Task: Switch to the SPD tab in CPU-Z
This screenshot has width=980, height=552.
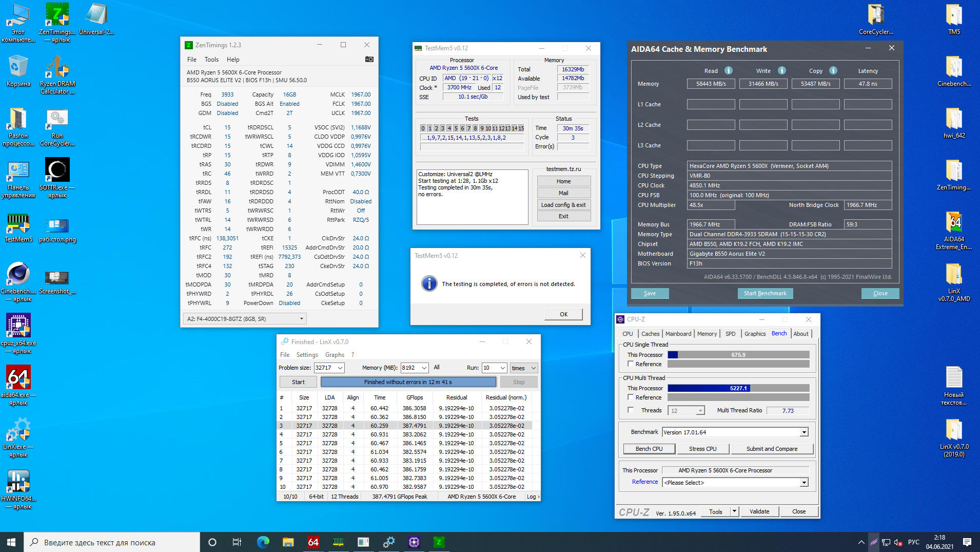Action: (730, 334)
